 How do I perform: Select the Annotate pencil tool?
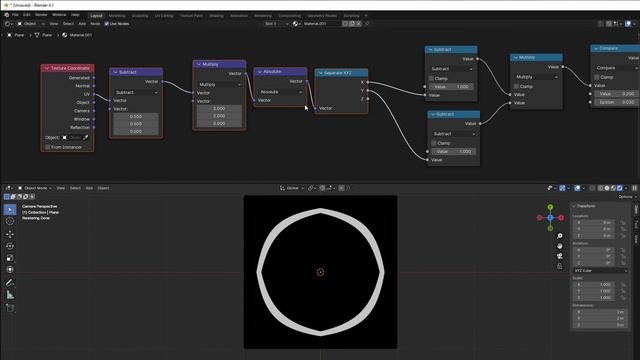[10, 282]
